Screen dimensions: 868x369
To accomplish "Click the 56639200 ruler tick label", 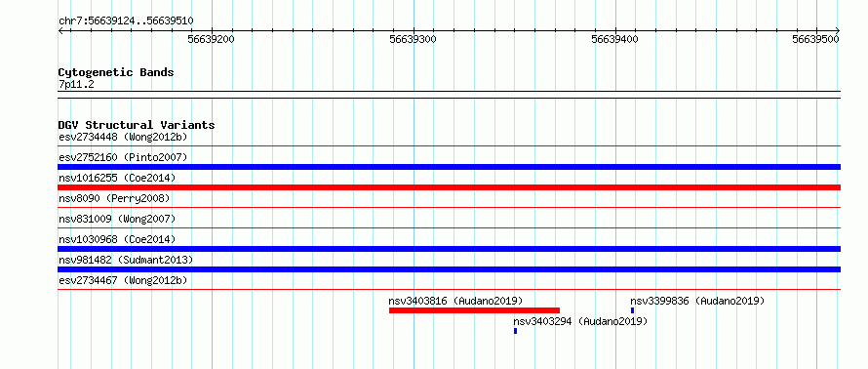I will tap(211, 39).
